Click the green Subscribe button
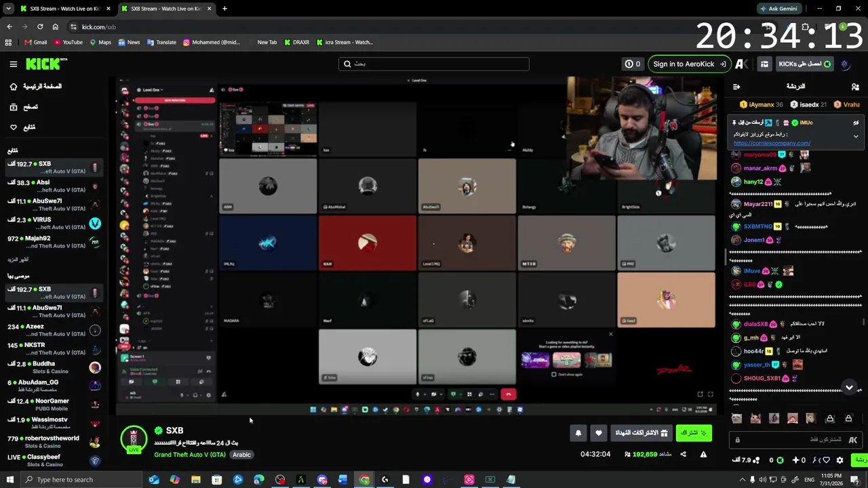 click(x=693, y=432)
